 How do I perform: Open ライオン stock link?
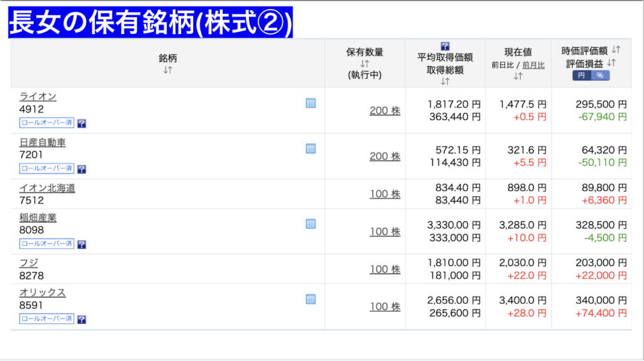[x=38, y=96]
